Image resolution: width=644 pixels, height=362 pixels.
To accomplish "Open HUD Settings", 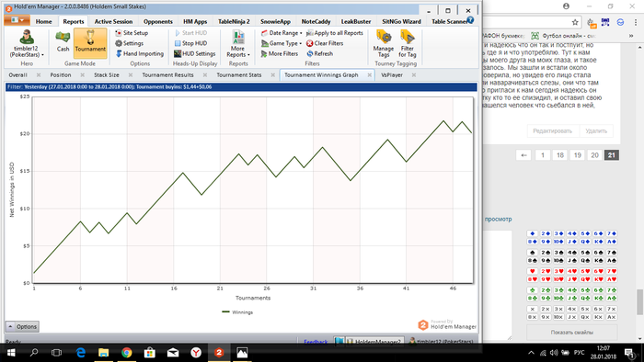I will coord(195,53).
